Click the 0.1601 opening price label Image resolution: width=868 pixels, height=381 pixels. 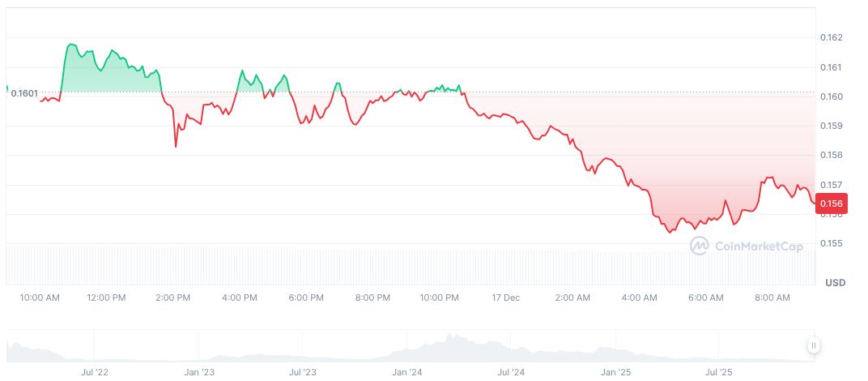(24, 93)
